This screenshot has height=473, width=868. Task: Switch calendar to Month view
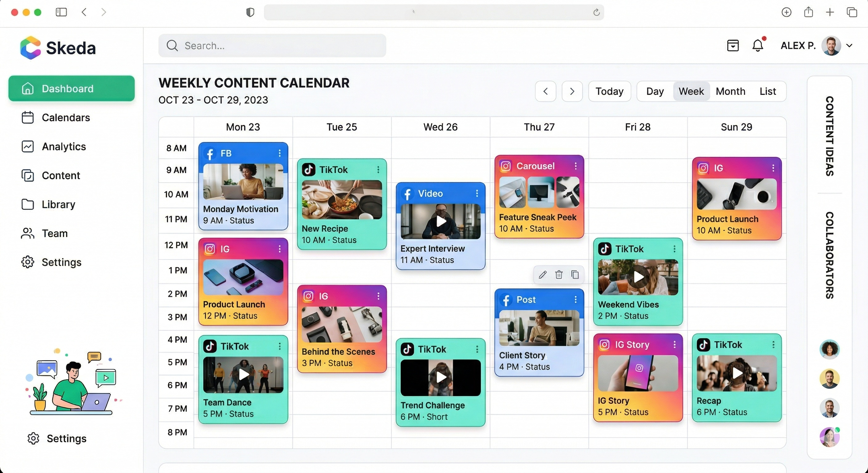coord(730,91)
